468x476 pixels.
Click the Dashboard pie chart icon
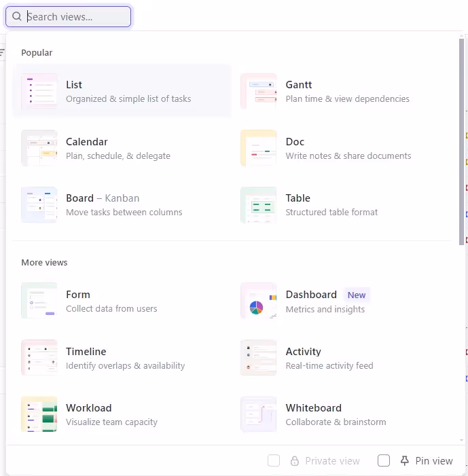pyautogui.click(x=257, y=307)
